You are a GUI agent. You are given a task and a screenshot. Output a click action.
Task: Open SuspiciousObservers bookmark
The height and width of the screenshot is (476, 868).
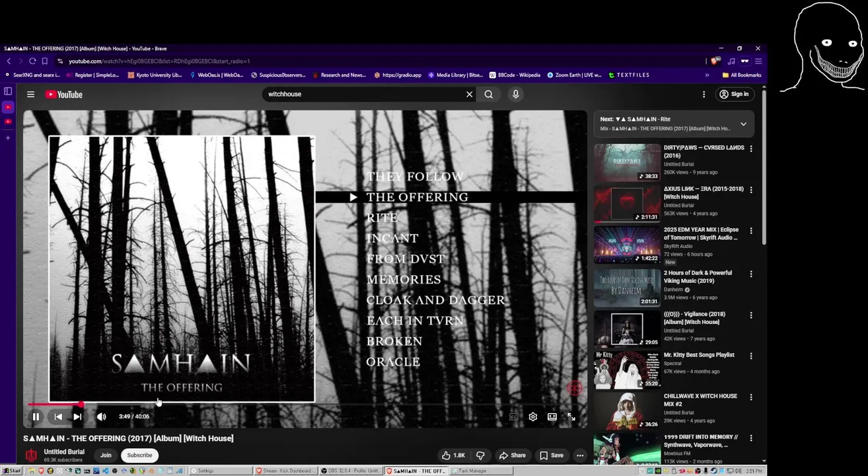click(278, 75)
